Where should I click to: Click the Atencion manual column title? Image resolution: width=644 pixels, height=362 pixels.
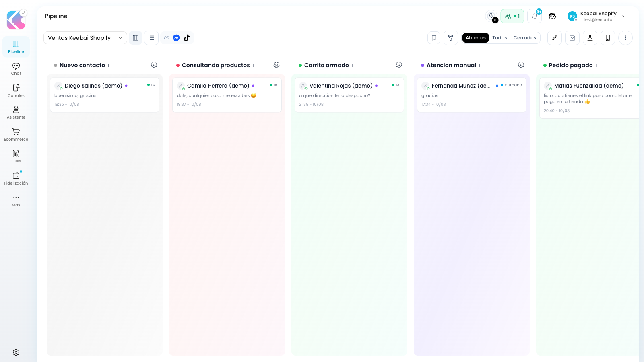[x=451, y=65]
